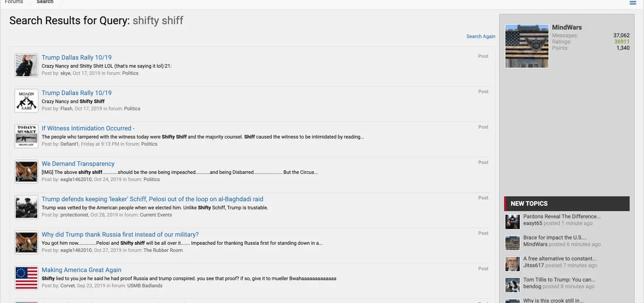The width and height of the screenshot is (644, 303).
Task: Click Flash's Molon Labe avatar
Action: coord(26,101)
